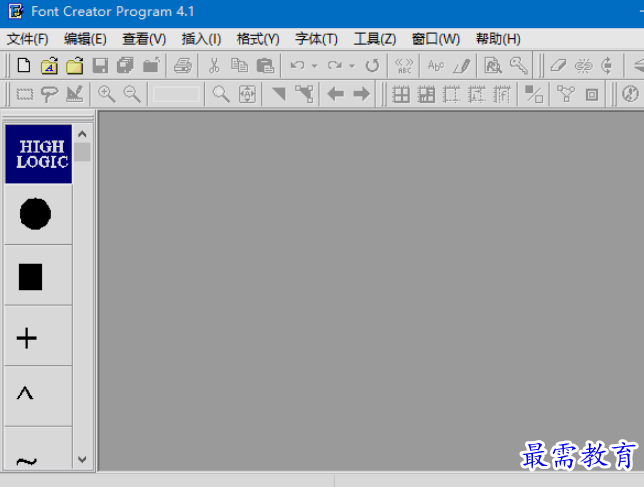Select the HIGH LOGIC sample thumbnail

(39, 154)
